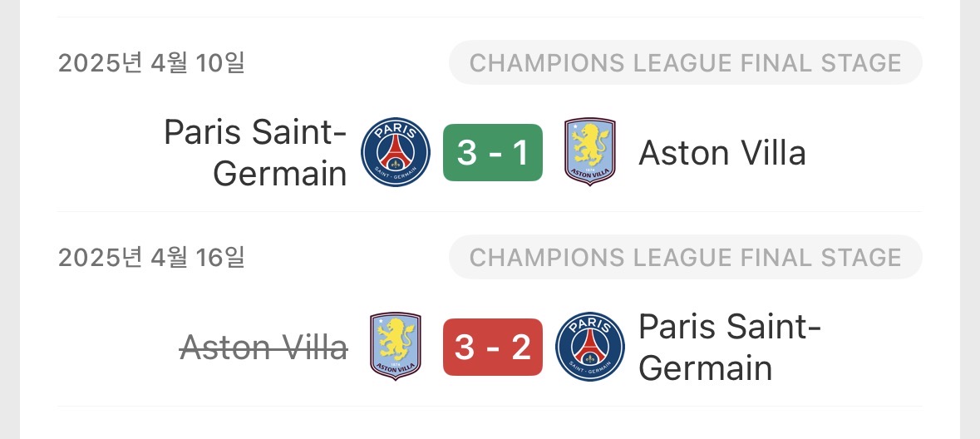Click the gray strip on the left edge
This screenshot has width=980, height=439.
[x=9, y=219]
